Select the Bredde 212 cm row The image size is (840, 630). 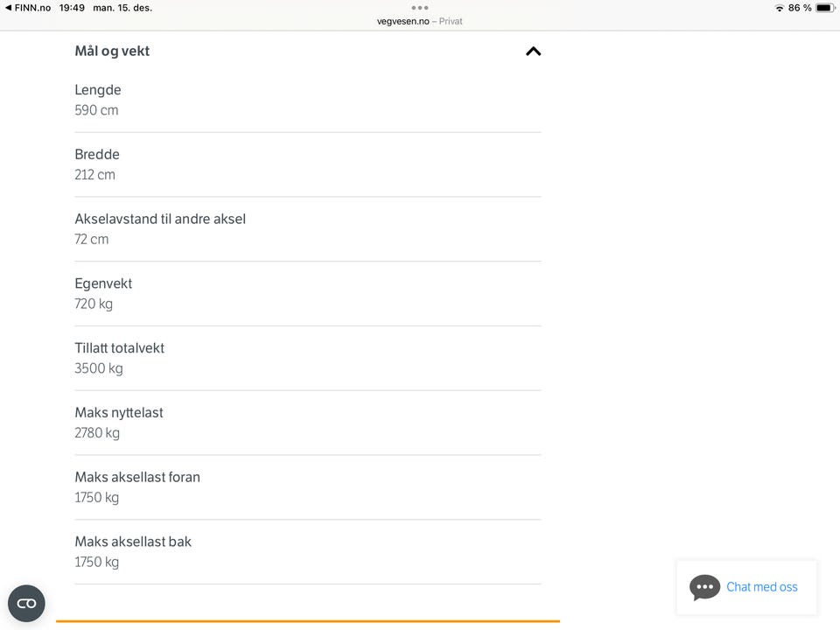(306, 164)
